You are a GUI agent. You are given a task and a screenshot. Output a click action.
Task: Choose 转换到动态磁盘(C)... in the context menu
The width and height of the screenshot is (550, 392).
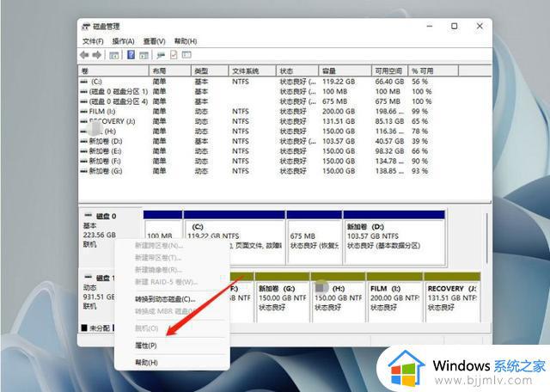[165, 299]
